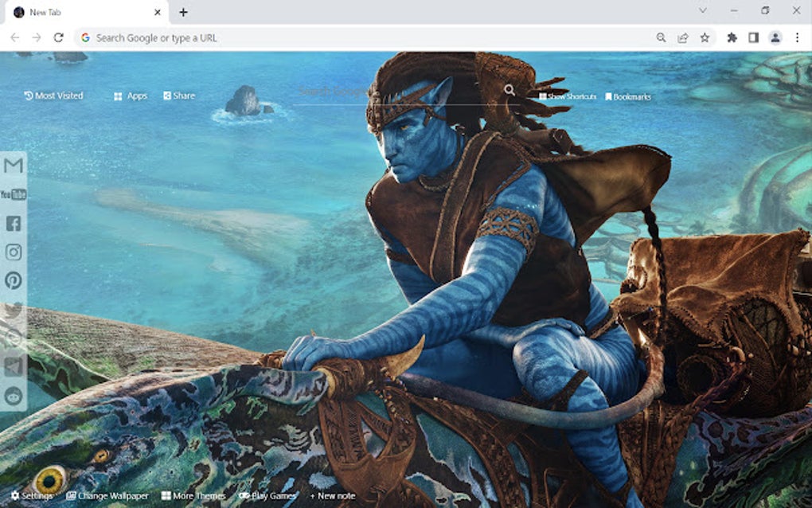The image size is (812, 508).
Task: Click the search magnifier icon
Action: (509, 92)
